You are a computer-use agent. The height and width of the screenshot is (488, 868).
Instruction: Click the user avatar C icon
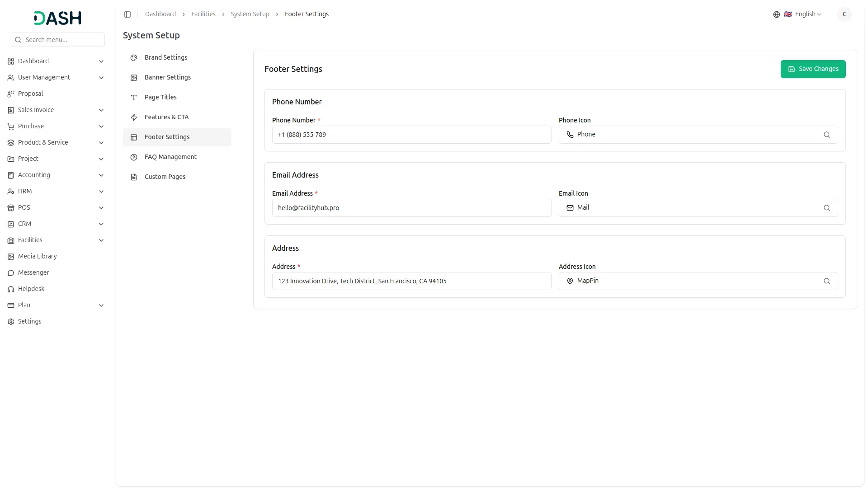844,14
